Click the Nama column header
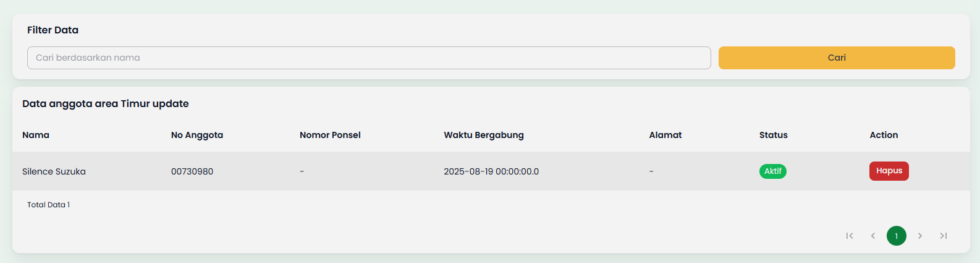 pyautogui.click(x=36, y=135)
